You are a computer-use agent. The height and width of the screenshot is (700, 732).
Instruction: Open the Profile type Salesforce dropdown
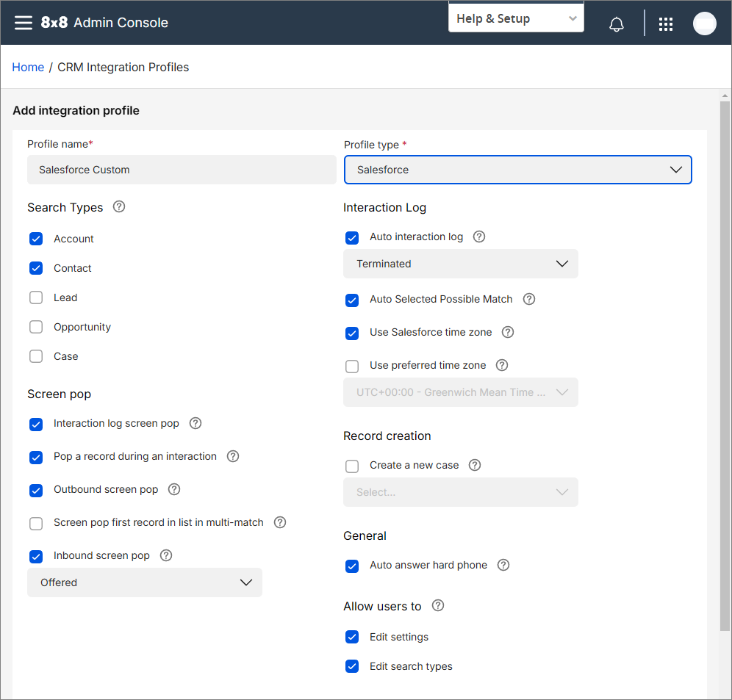[517, 170]
